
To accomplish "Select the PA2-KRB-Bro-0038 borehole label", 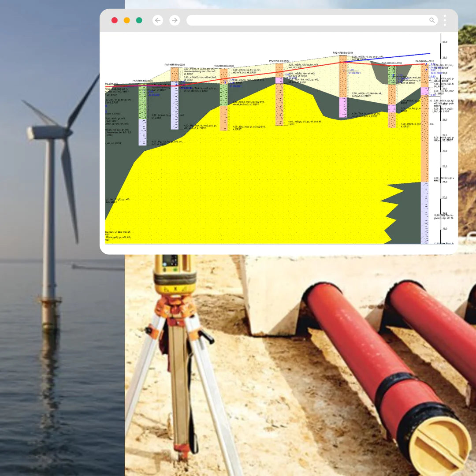I will pyautogui.click(x=223, y=66).
